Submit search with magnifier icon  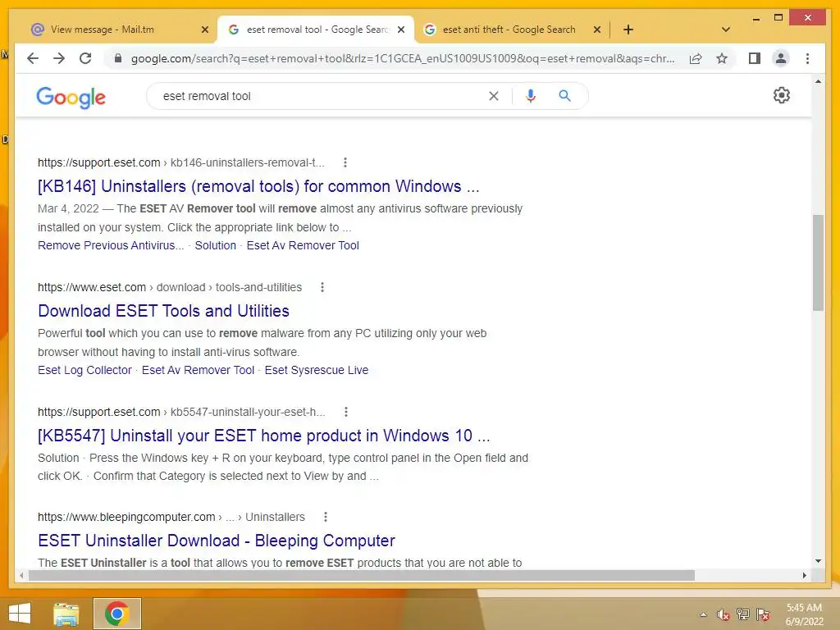(564, 96)
